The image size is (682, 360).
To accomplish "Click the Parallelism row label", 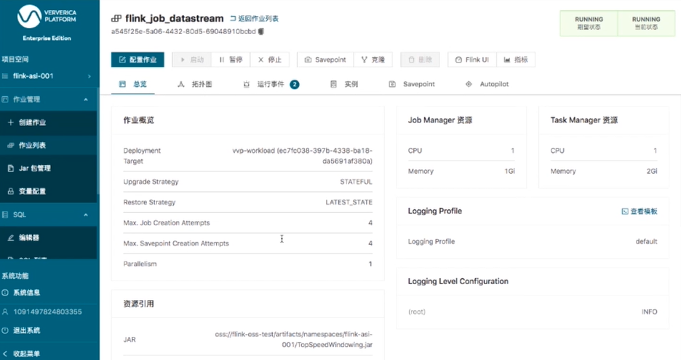I will pyautogui.click(x=140, y=264).
